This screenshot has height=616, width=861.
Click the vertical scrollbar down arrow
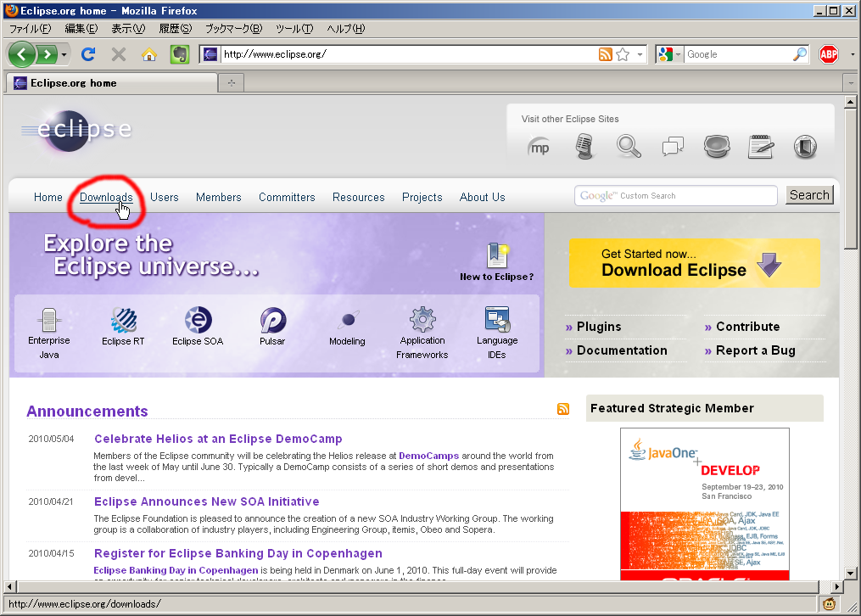coord(851,574)
